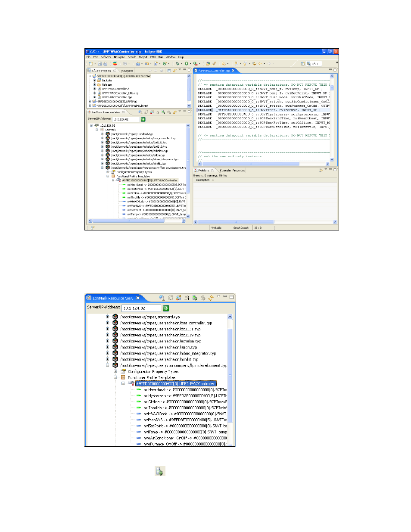Click green Go arrow in enlarged LonMark panel
Image resolution: width=411 pixels, height=532 pixels.
click(x=166, y=308)
